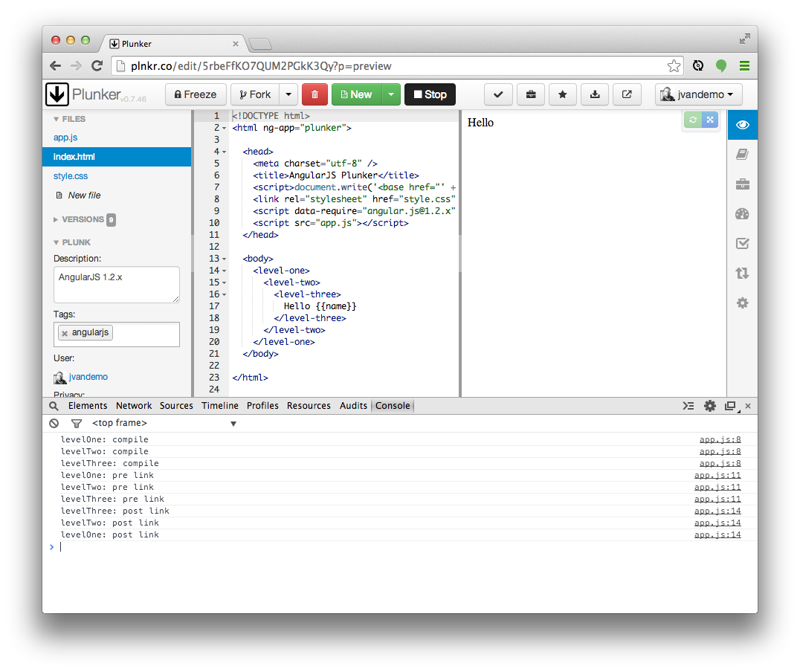Expand the VERSIONS section
Image resolution: width=800 pixels, height=672 pixels.
click(x=83, y=219)
